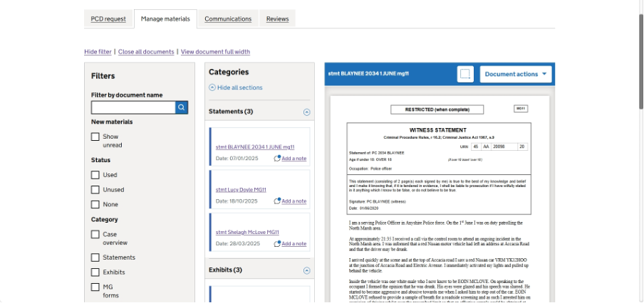
Task: Add a note to stmt BLAYNEE document
Action: 294,159
